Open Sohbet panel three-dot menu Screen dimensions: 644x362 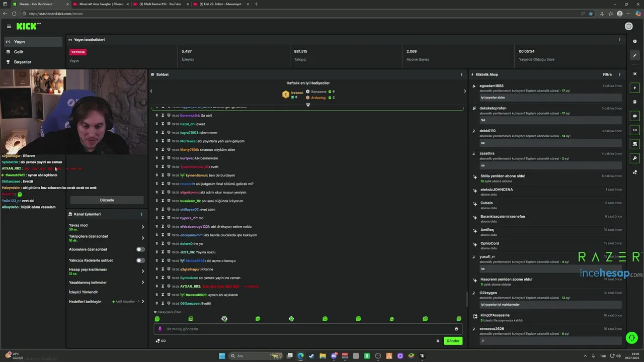point(461,74)
